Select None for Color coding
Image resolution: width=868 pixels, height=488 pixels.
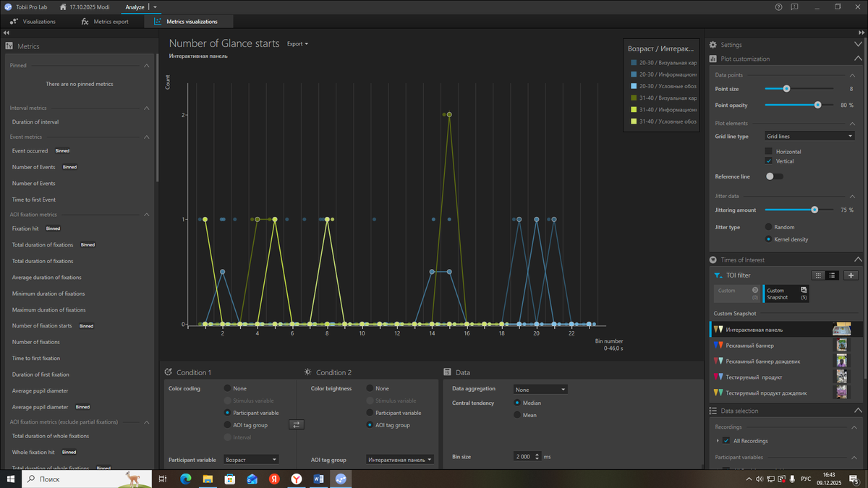(228, 388)
